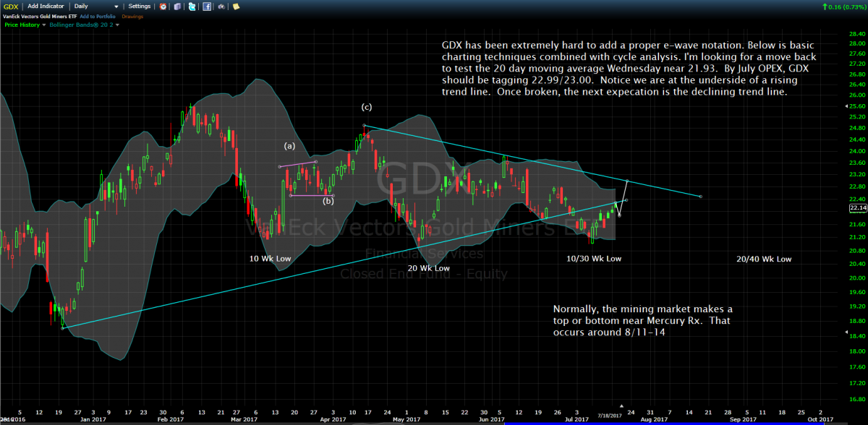Open the price alert alarm clock icon
Screen dimensions: 868x425
coord(163,6)
